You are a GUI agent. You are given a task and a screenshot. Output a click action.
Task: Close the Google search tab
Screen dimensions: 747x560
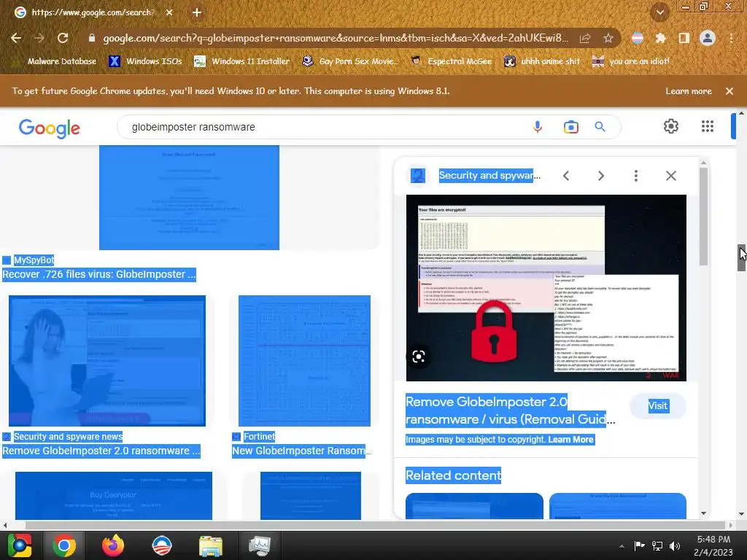pyautogui.click(x=169, y=12)
